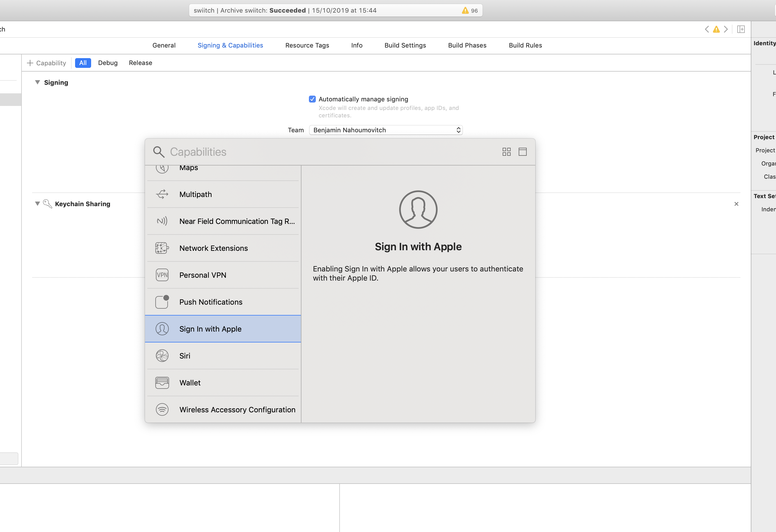Screen dimensions: 776x532
Task: Click the Keychain Sharing heading
Action: tap(83, 204)
